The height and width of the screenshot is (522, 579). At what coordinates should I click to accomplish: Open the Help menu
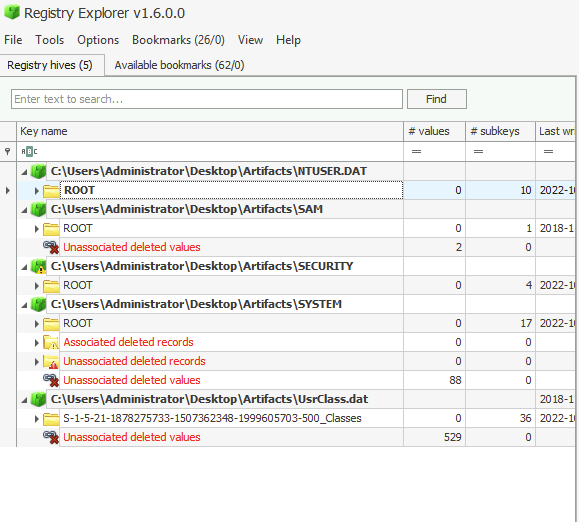[288, 40]
